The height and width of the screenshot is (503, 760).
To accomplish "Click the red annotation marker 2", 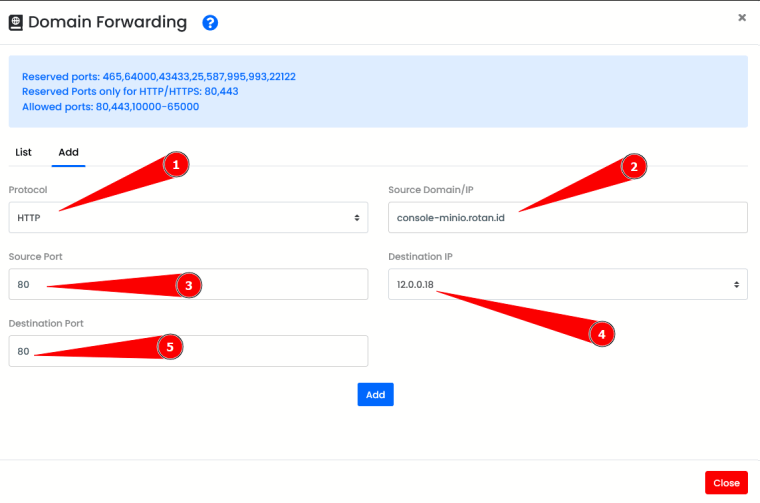I will 633,167.
